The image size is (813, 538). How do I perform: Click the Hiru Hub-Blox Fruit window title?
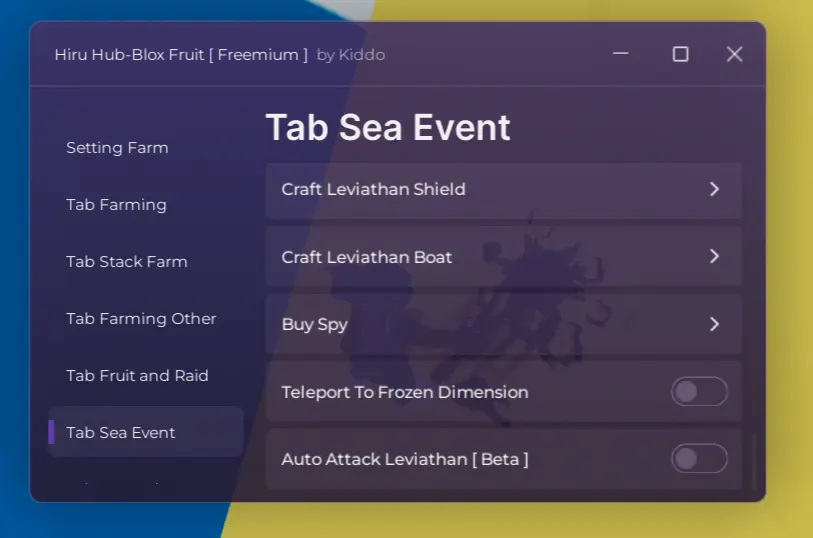181,55
